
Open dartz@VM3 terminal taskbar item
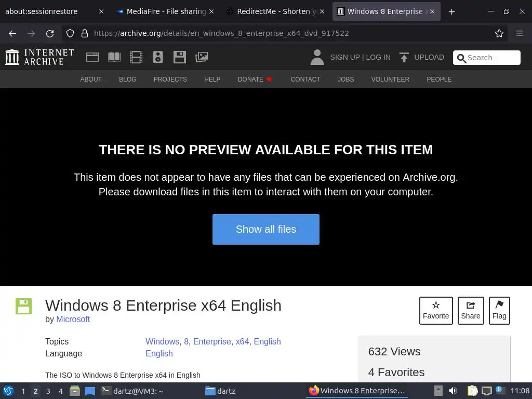[x=132, y=391]
